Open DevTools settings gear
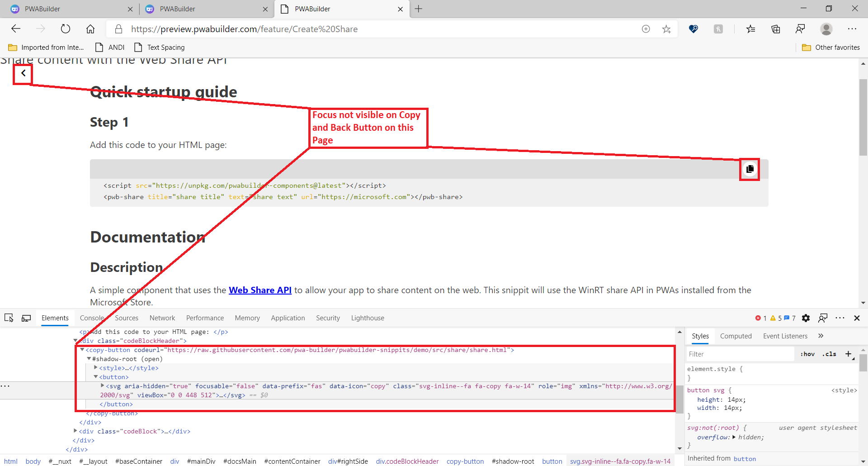Image resolution: width=868 pixels, height=466 pixels. point(806,318)
